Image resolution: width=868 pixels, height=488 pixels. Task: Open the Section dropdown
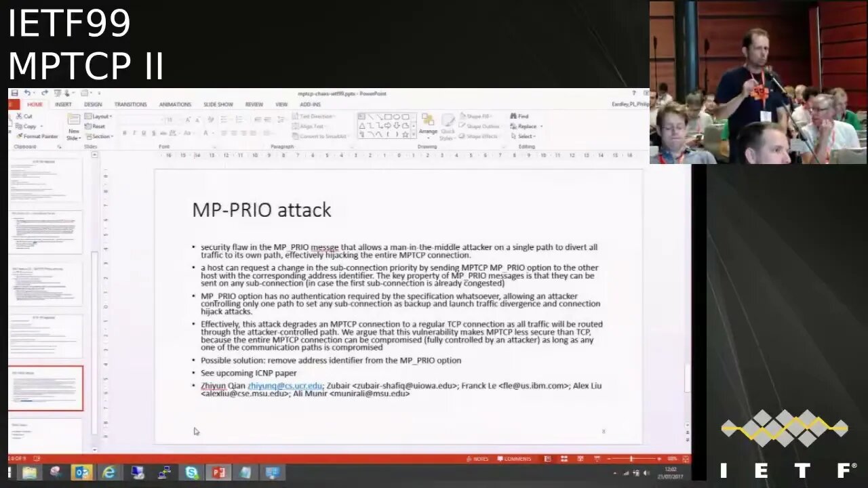[x=99, y=136]
